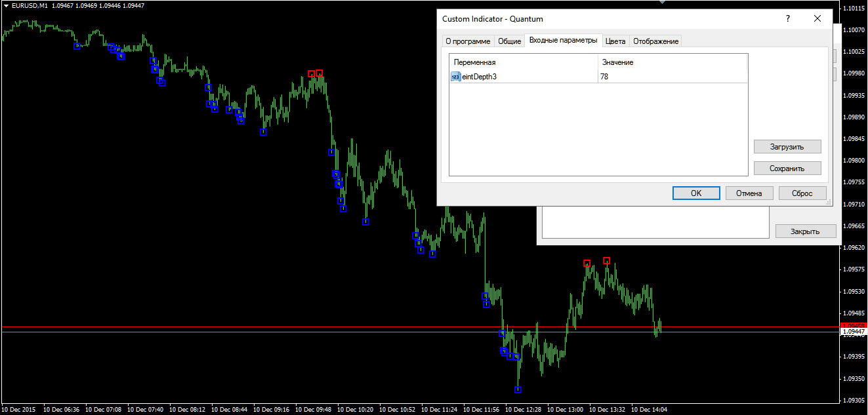Click the red horizontal price line
Image resolution: width=868 pixels, height=415 pixels.
[420, 326]
